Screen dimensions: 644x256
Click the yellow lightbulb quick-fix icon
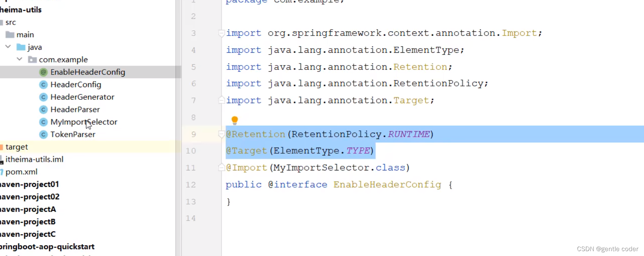coord(235,120)
